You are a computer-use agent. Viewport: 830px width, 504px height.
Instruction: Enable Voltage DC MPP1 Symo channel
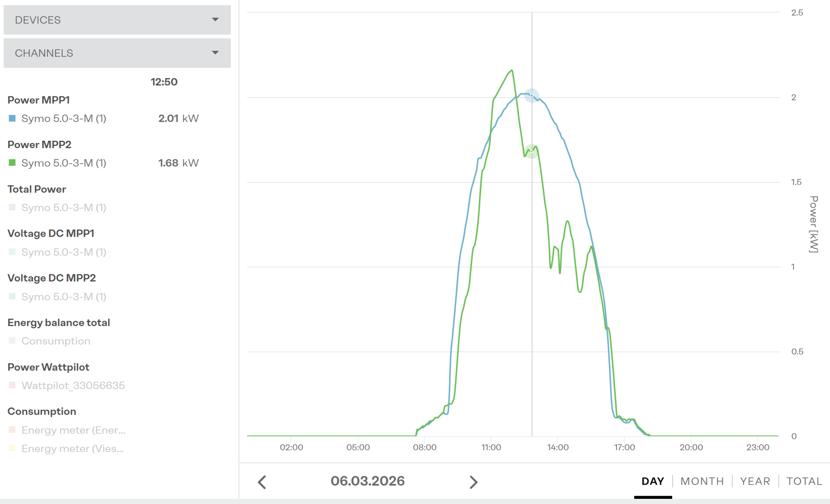[64, 252]
